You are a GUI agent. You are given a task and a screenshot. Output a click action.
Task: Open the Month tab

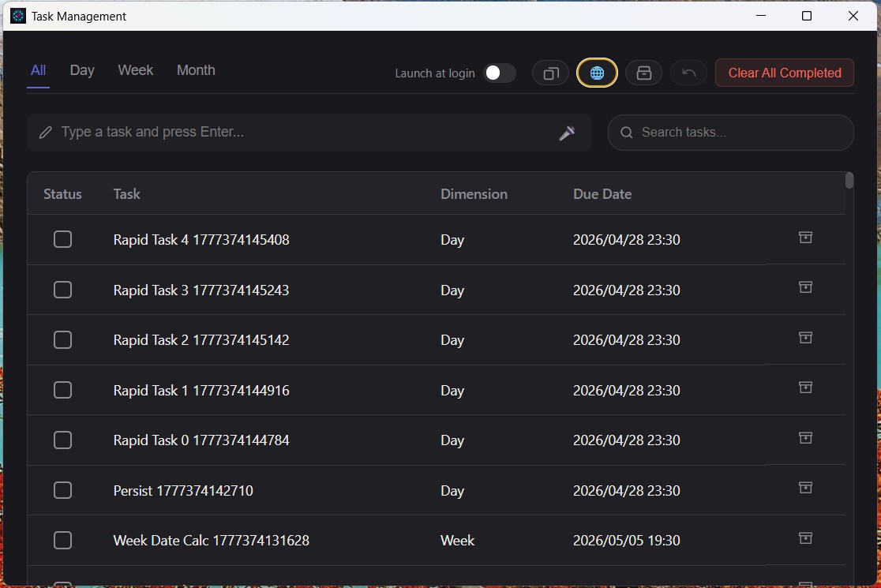click(x=196, y=70)
